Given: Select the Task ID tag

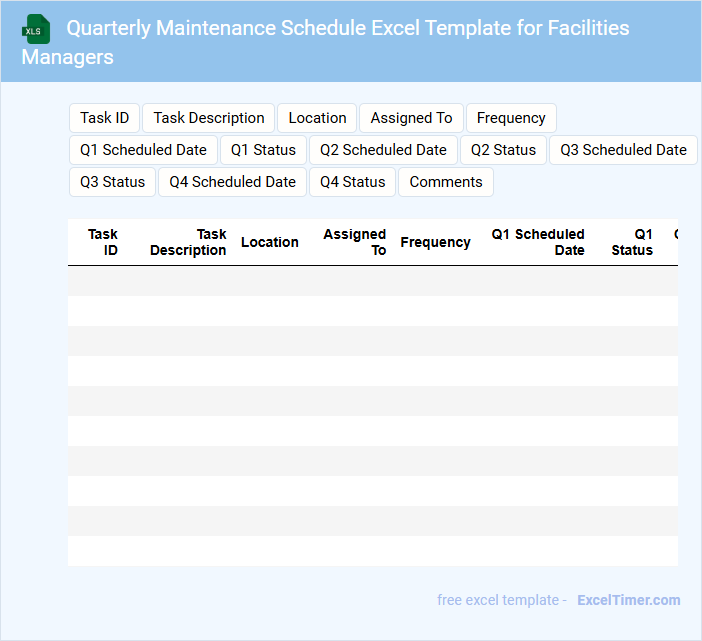Looking at the screenshot, I should pyautogui.click(x=104, y=118).
